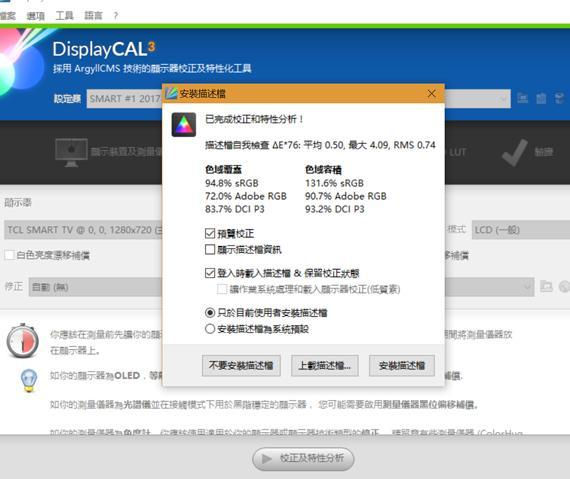Click the 72.0% Adobe RGB coverage value
Image resolution: width=570 pixels, height=479 pixels.
tap(246, 196)
